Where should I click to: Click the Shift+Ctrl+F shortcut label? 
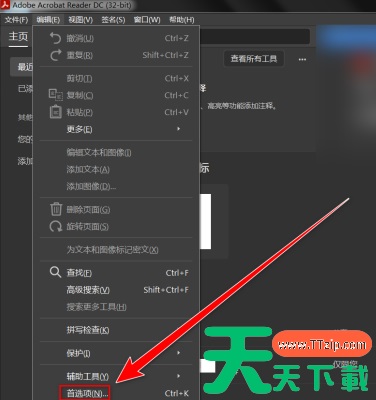(x=166, y=290)
